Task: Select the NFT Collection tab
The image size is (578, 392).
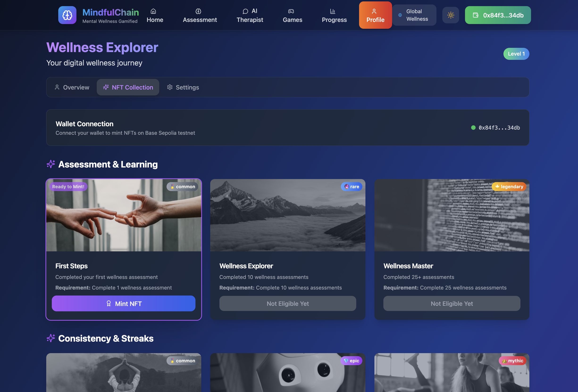Action: tap(128, 87)
